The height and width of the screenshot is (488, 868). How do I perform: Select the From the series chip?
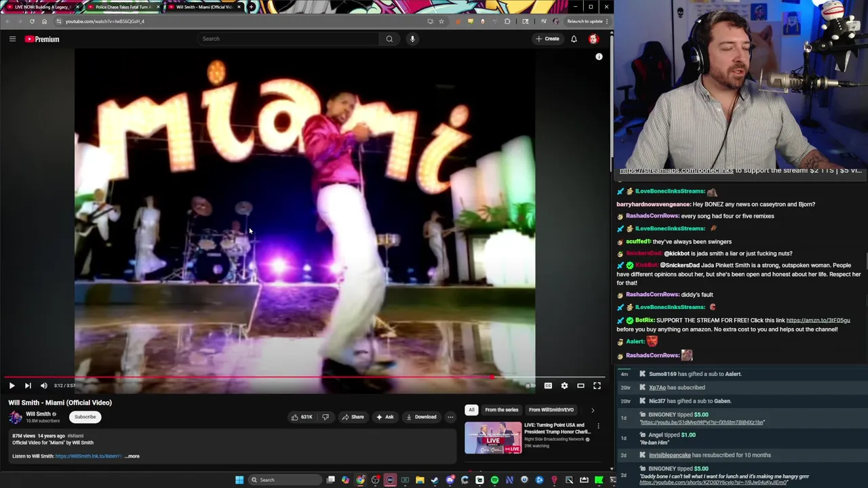pos(502,409)
